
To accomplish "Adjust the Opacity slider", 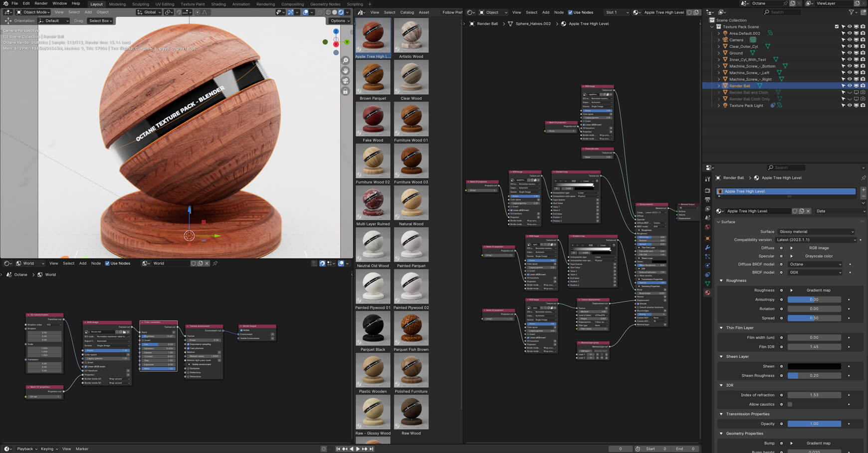I will [814, 424].
